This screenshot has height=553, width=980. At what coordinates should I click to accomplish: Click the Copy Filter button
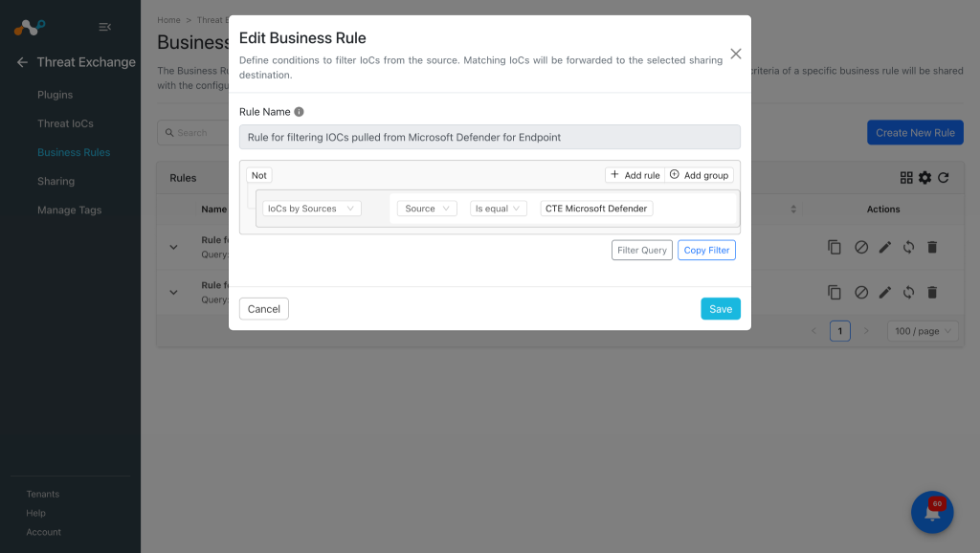click(x=706, y=250)
